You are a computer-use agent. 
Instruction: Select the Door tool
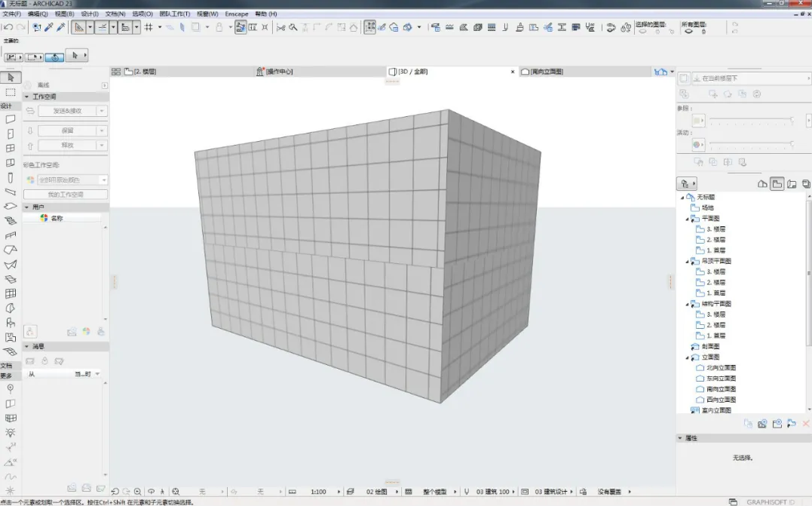click(x=11, y=133)
